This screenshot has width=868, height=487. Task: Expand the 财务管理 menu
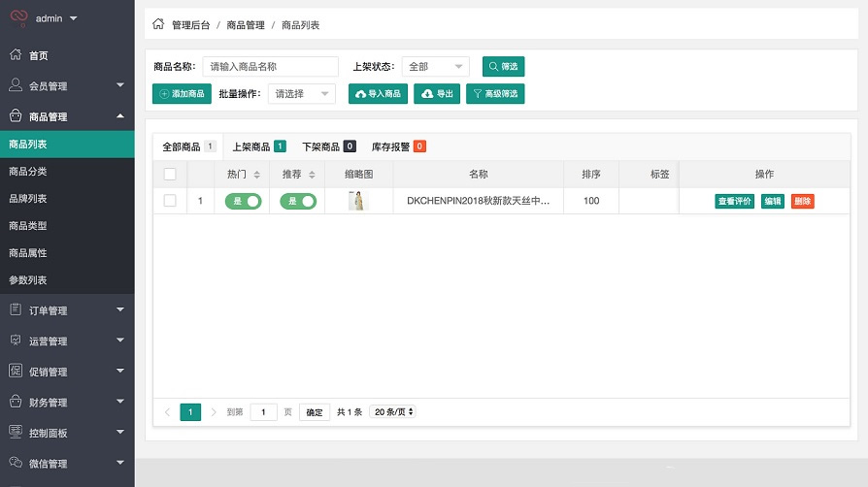click(x=120, y=402)
